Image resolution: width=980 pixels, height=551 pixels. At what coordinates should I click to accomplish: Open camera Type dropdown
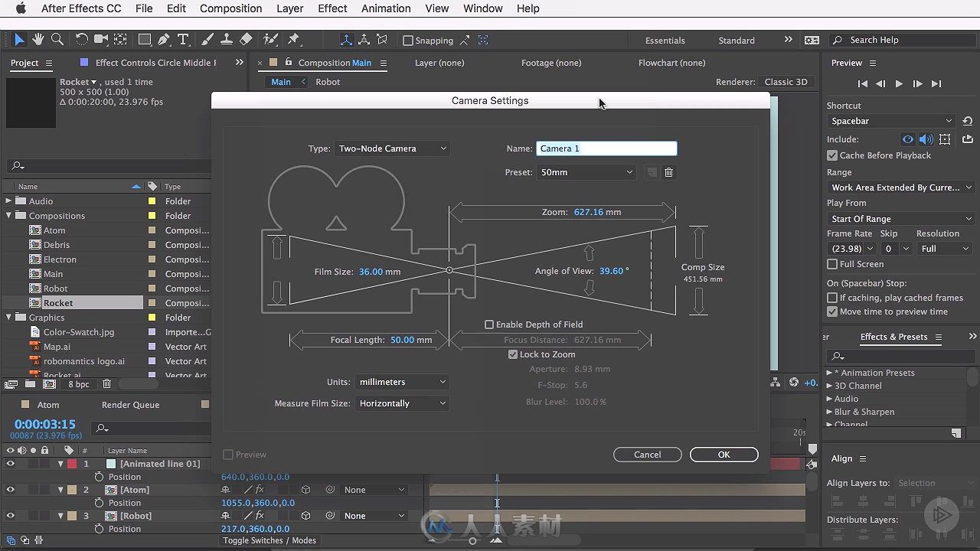tap(392, 148)
